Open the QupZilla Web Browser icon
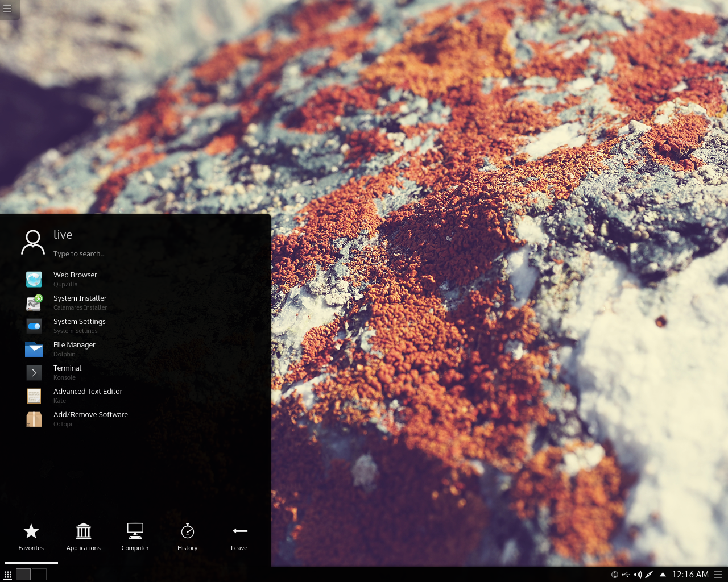 (34, 279)
